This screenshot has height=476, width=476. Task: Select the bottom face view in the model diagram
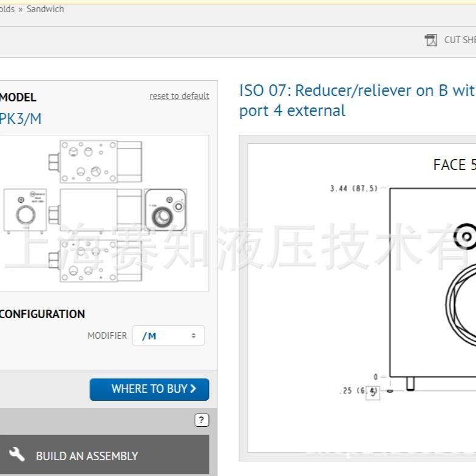pyautogui.click(x=96, y=260)
